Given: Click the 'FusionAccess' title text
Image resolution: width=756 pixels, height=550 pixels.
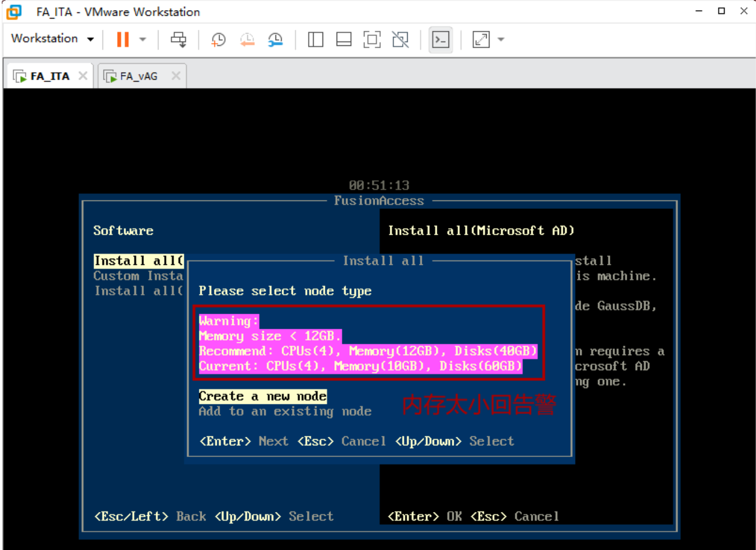Looking at the screenshot, I should coord(379,201).
